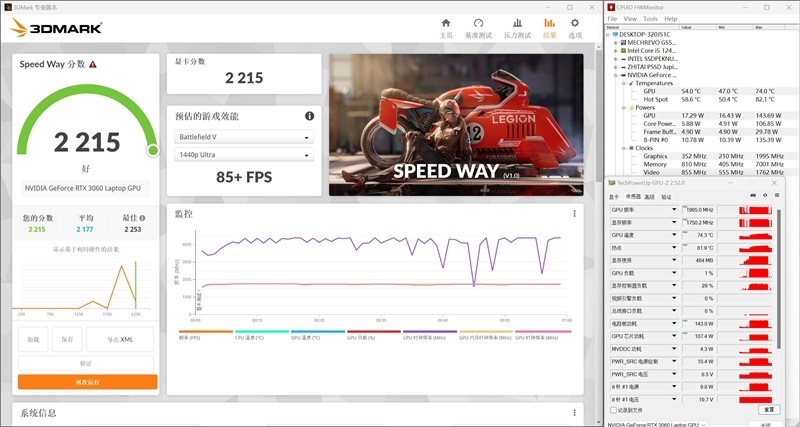Open the View menu in HWMonitor
The width and height of the screenshot is (800, 427).
pos(630,19)
